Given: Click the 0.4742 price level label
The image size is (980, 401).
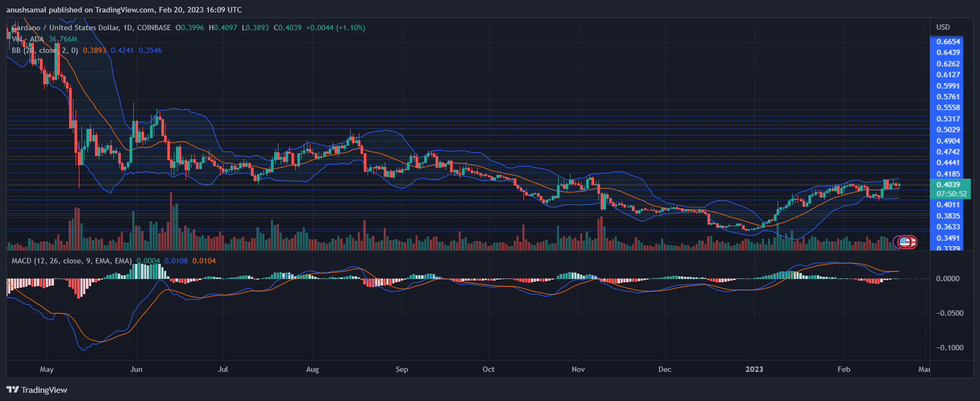Looking at the screenshot, I should 948,152.
